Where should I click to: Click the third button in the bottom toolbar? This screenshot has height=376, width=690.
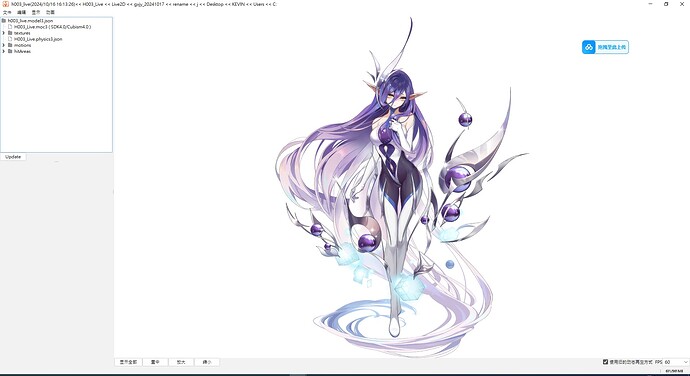click(x=181, y=362)
